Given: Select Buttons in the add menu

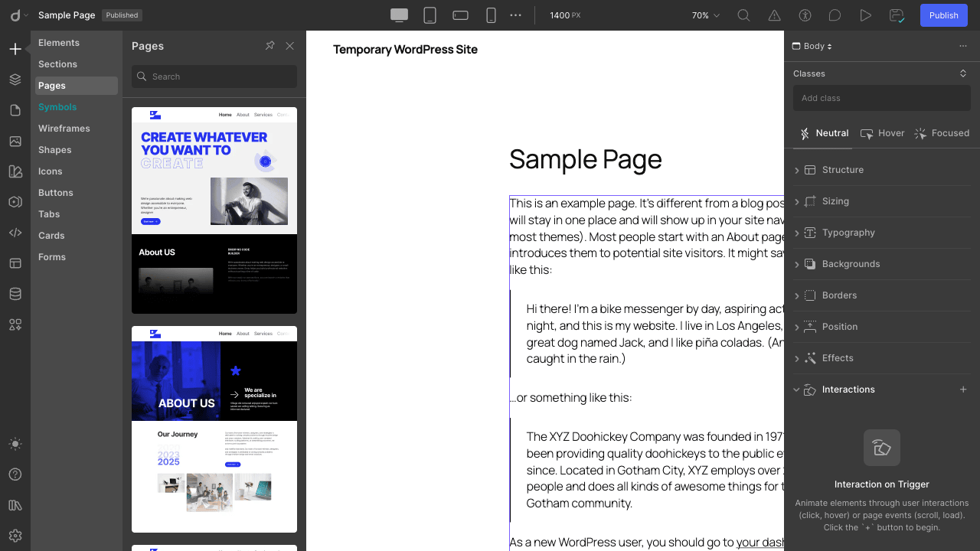Looking at the screenshot, I should tap(77, 193).
